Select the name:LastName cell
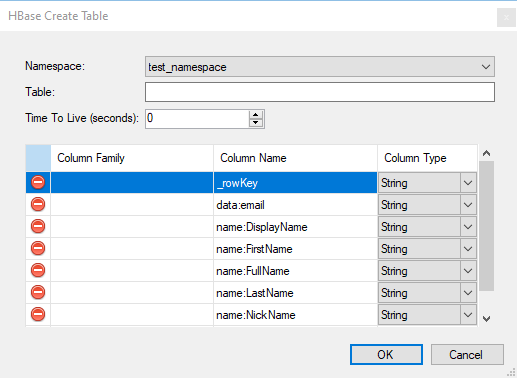Screen dimensions: 517x378 (x=295, y=293)
